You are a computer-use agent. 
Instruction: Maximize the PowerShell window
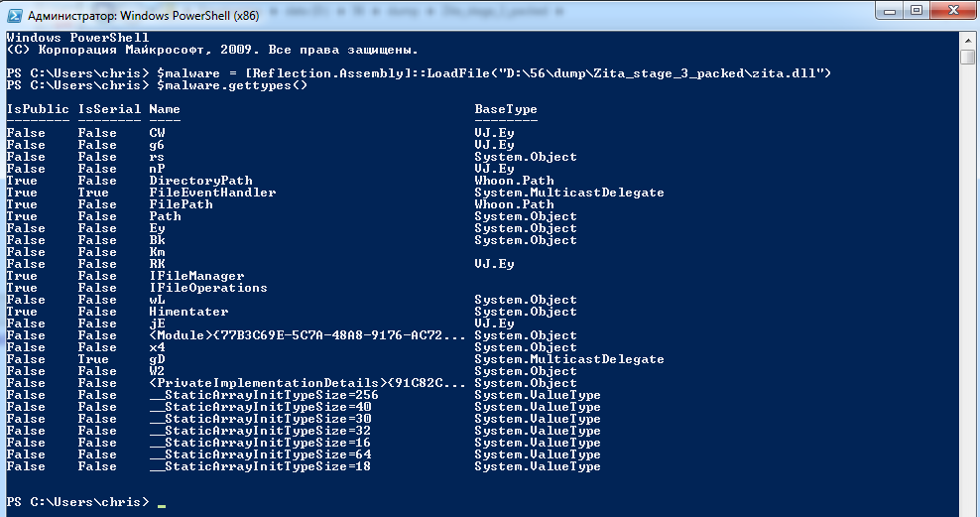tap(917, 11)
